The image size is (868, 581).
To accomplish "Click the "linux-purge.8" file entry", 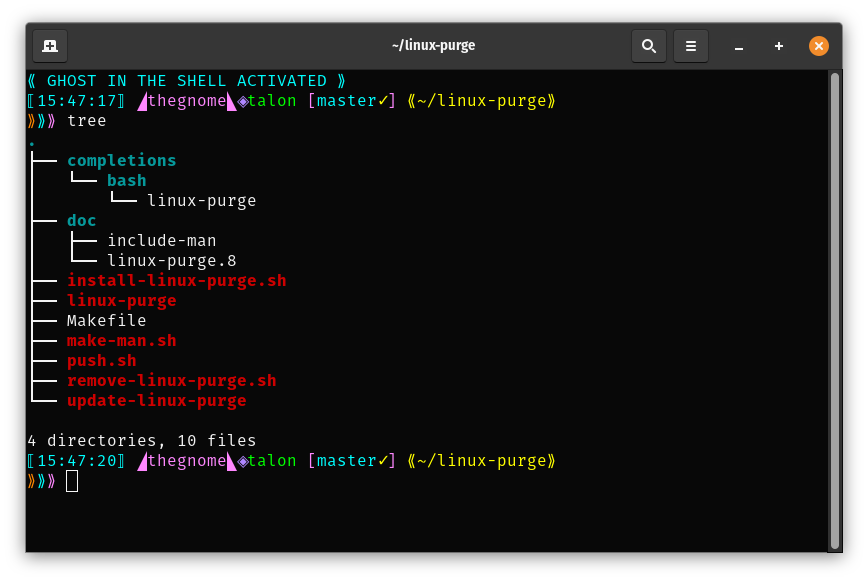I will pos(172,261).
